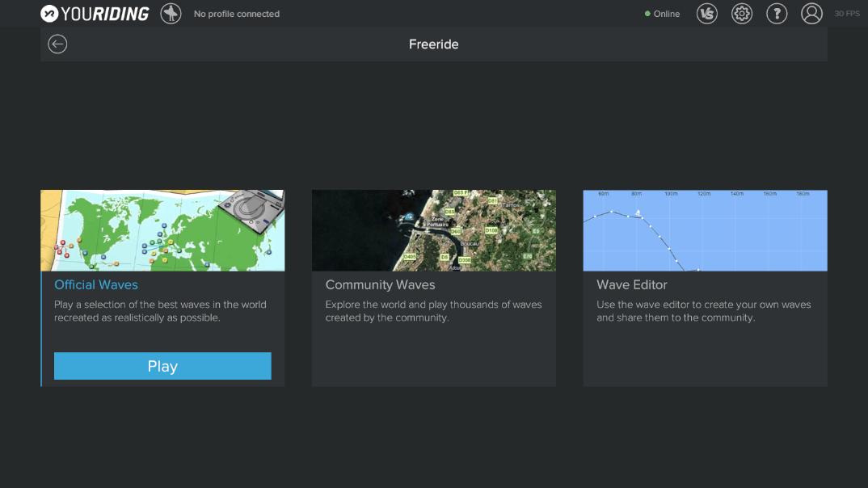Click the YouRiding logo in the header
This screenshot has height=488, width=868.
[95, 14]
